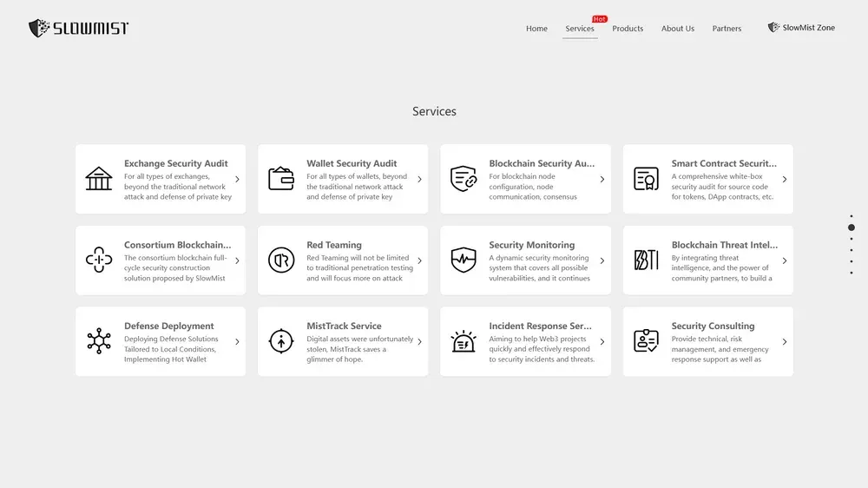This screenshot has height=488, width=868.
Task: Open the Red Teaming title link
Action: pyautogui.click(x=334, y=245)
